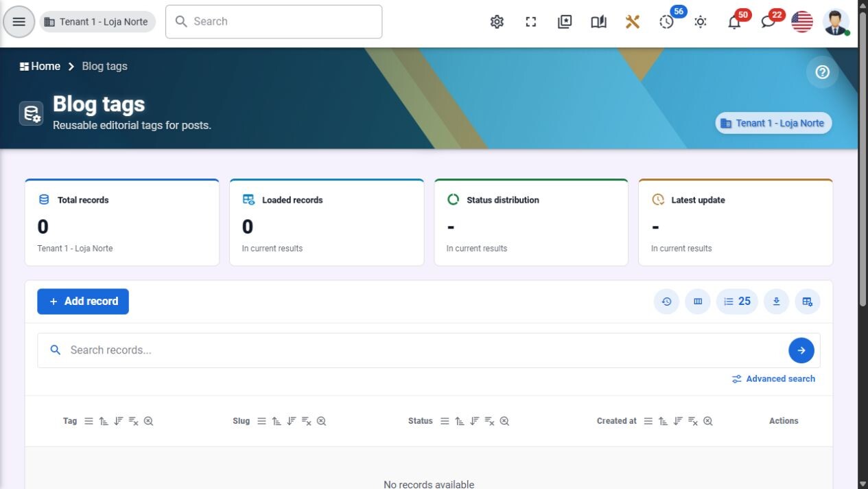This screenshot has width=868, height=489.
Task: Open the Tenant 1 - Loja Norte selector
Action: coord(97,22)
